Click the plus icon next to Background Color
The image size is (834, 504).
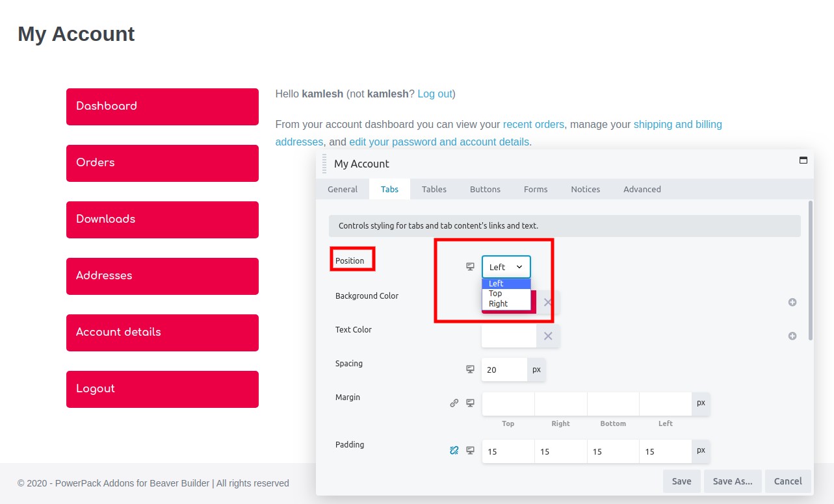click(792, 302)
